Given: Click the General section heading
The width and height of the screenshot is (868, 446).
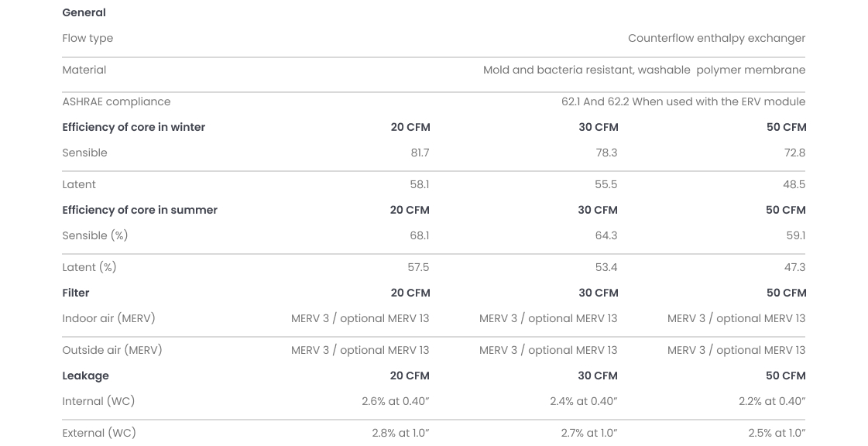Looking at the screenshot, I should (x=84, y=12).
